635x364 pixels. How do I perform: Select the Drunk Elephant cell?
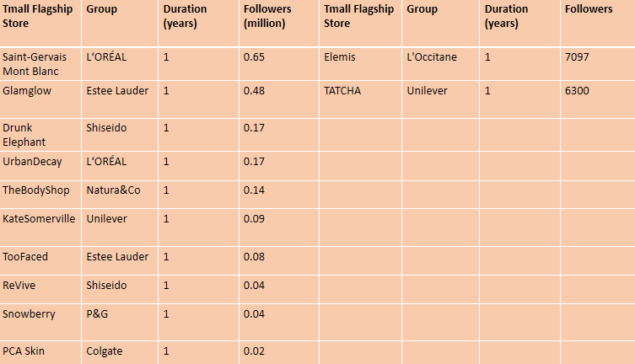40,135
